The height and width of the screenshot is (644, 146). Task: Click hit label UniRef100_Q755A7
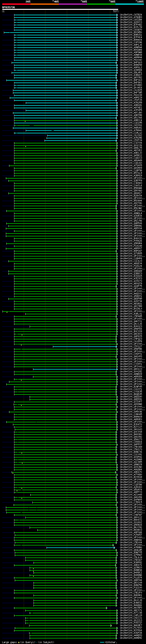131,555
